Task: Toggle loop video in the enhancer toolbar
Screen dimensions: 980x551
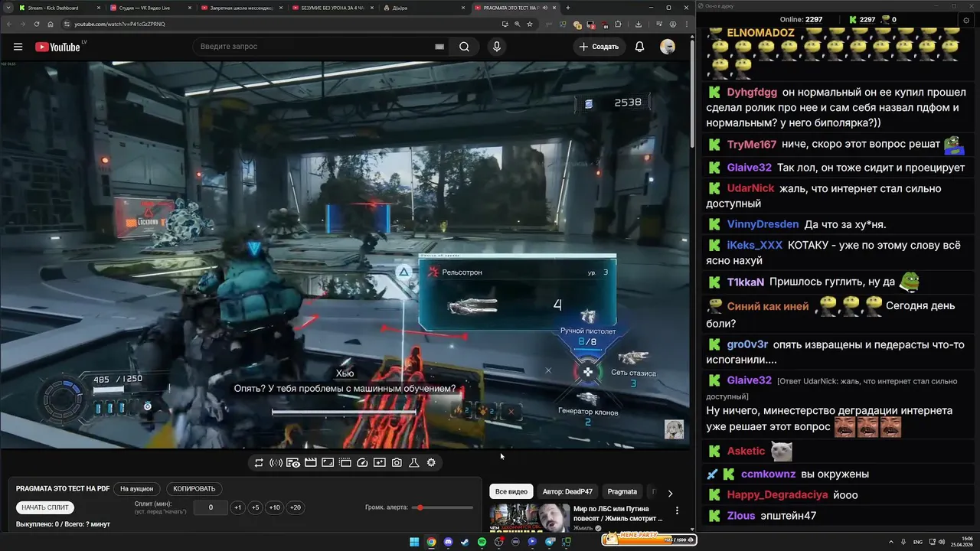Action: (x=259, y=463)
